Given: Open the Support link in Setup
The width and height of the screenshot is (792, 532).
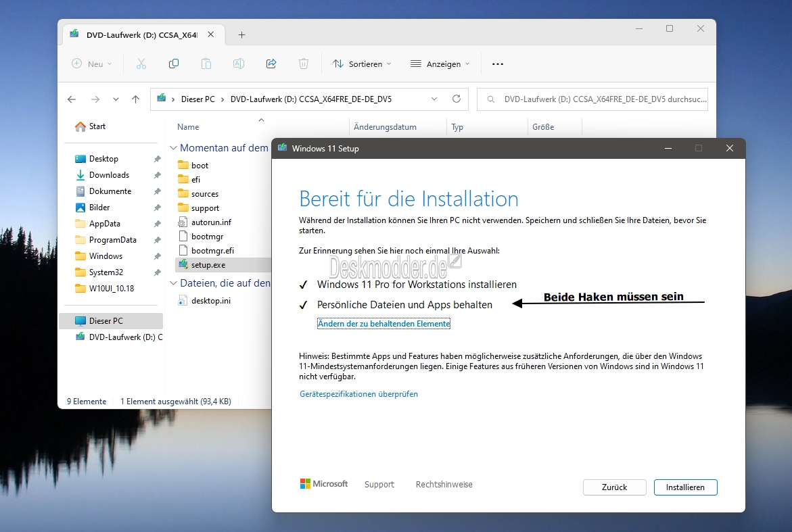Looking at the screenshot, I should (379, 485).
